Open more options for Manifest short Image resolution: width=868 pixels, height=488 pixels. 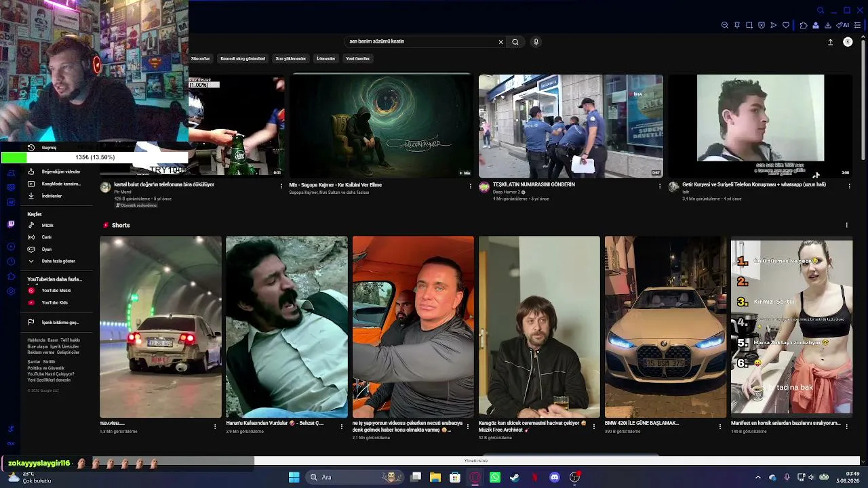[x=846, y=426]
